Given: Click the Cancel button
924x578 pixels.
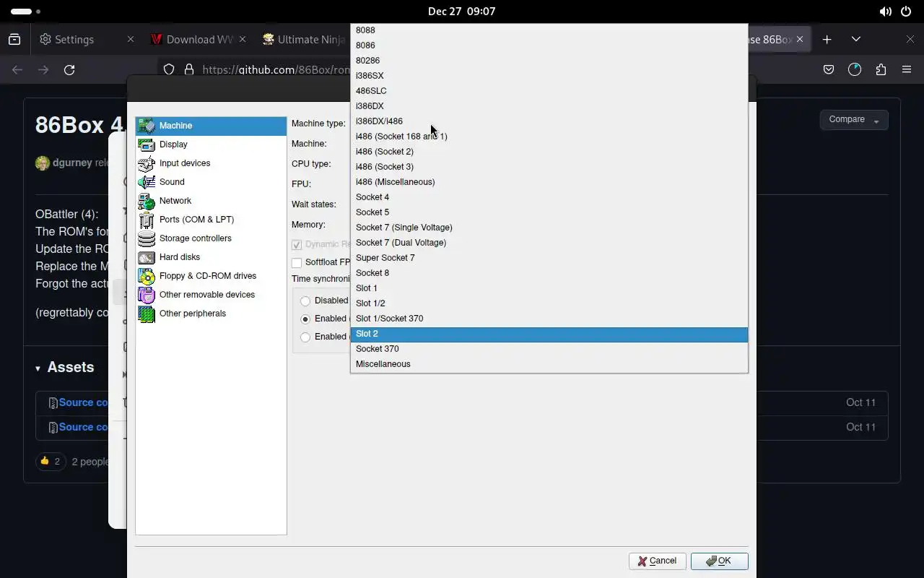Looking at the screenshot, I should 657,561.
